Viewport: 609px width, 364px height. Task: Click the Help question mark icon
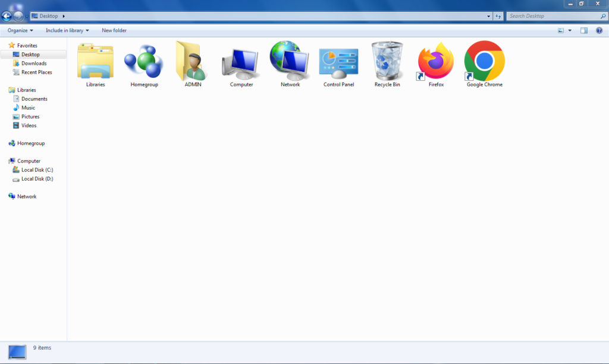(x=599, y=30)
